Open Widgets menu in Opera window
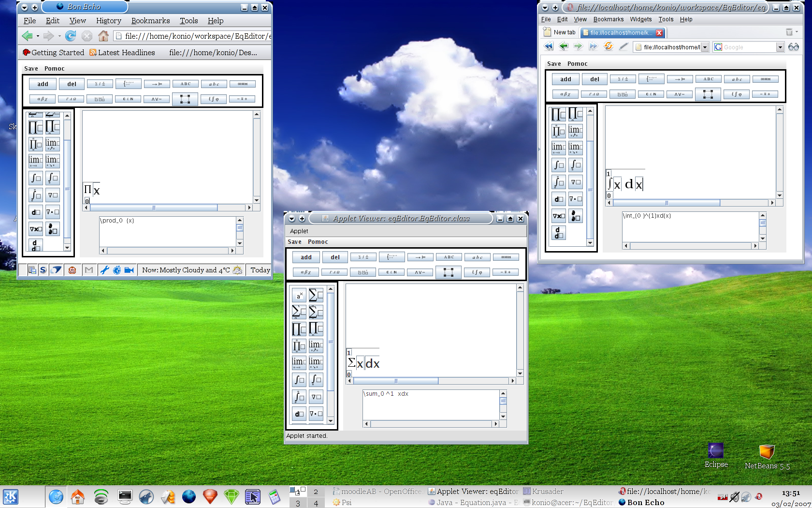This screenshot has height=508, width=812. coord(641,19)
